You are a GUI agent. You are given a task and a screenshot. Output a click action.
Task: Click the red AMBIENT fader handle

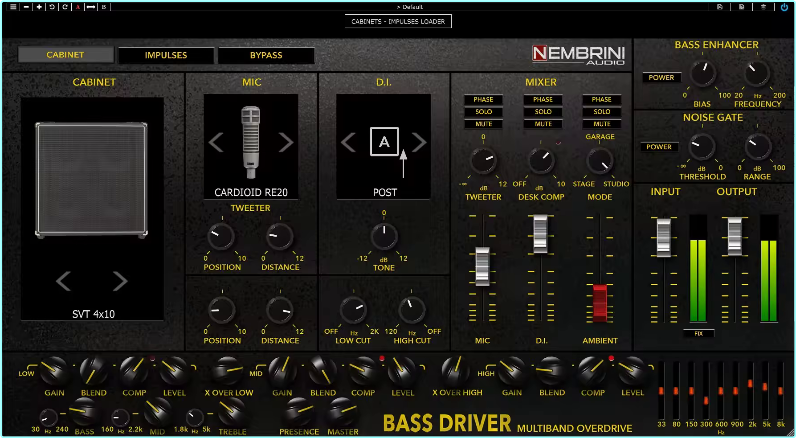600,302
